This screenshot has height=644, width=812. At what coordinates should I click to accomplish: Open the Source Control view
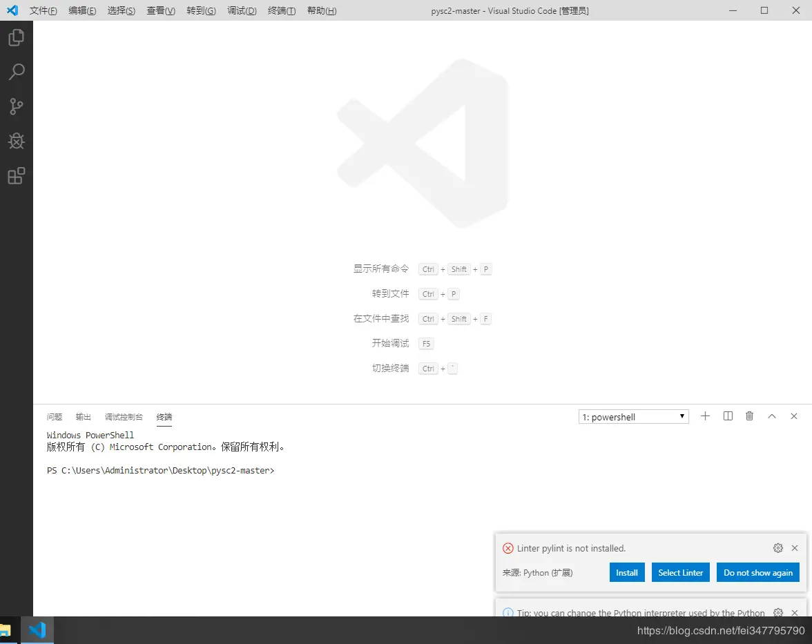tap(16, 106)
